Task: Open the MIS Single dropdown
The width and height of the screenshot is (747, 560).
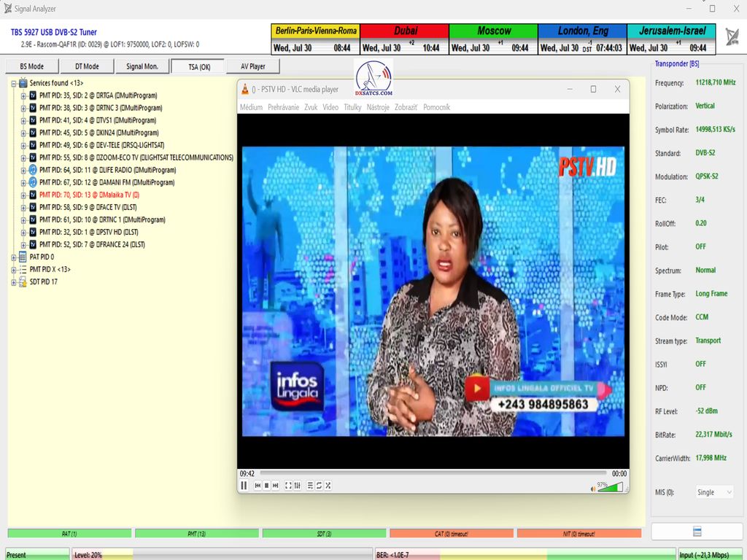Action: [x=713, y=492]
